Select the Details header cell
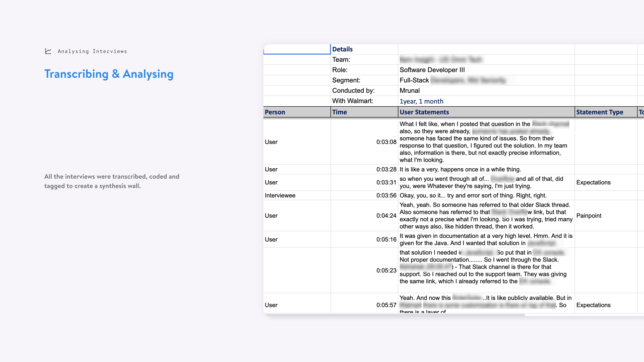This screenshot has height=362, width=644. pyautogui.click(x=364, y=49)
